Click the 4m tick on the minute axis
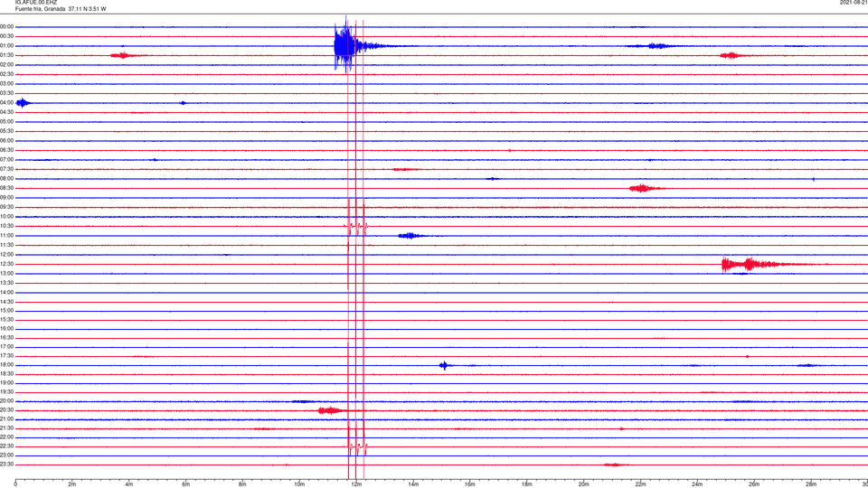Screen dimensions: 868x488 [129, 484]
